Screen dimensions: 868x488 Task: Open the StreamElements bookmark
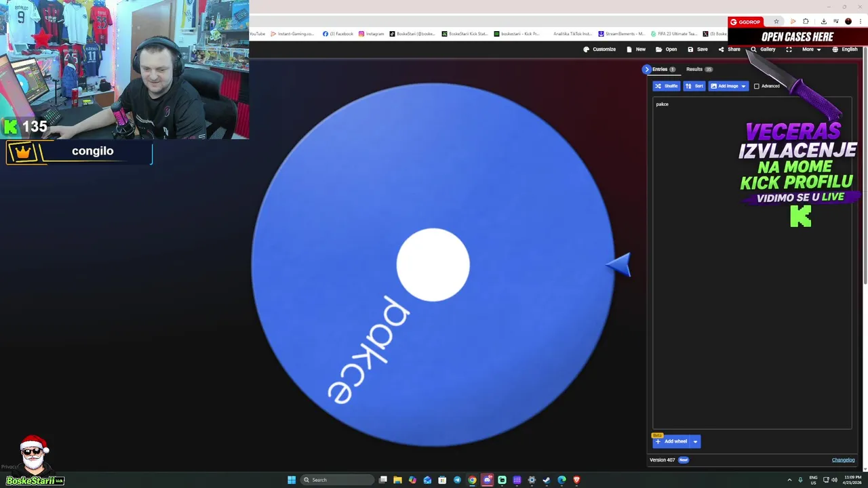click(x=621, y=33)
